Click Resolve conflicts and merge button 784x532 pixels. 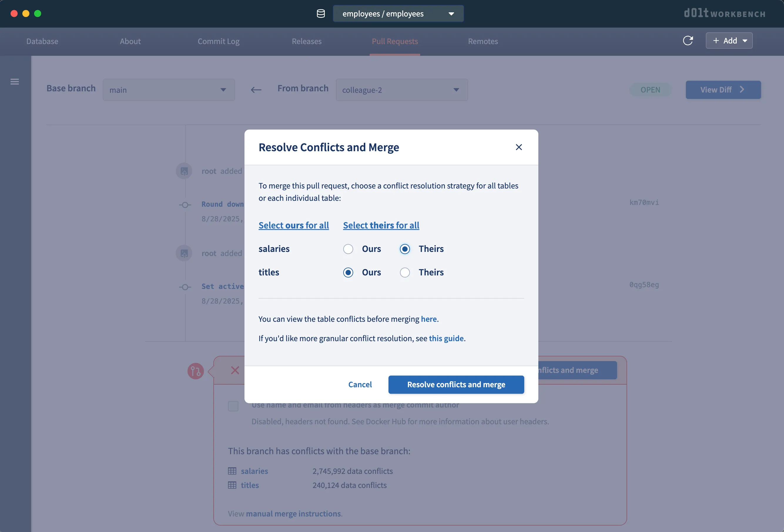pyautogui.click(x=456, y=385)
